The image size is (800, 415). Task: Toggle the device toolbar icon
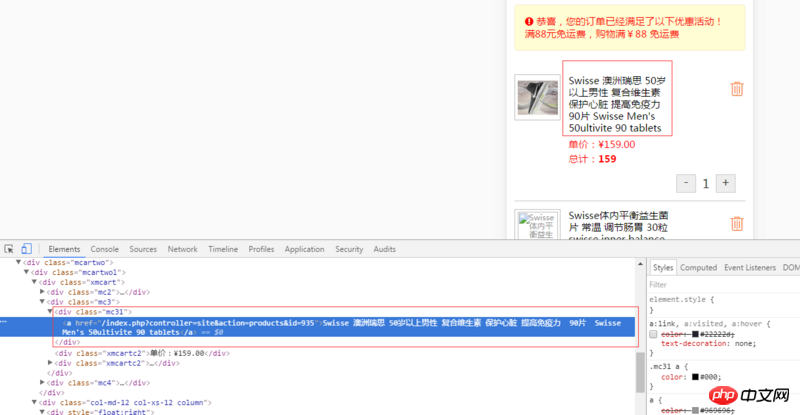(26, 249)
